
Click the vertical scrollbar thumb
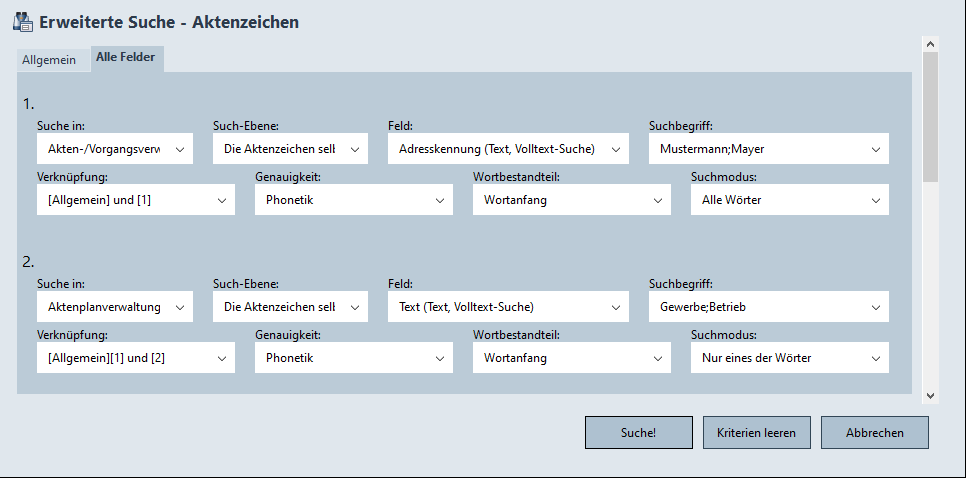coord(930,115)
